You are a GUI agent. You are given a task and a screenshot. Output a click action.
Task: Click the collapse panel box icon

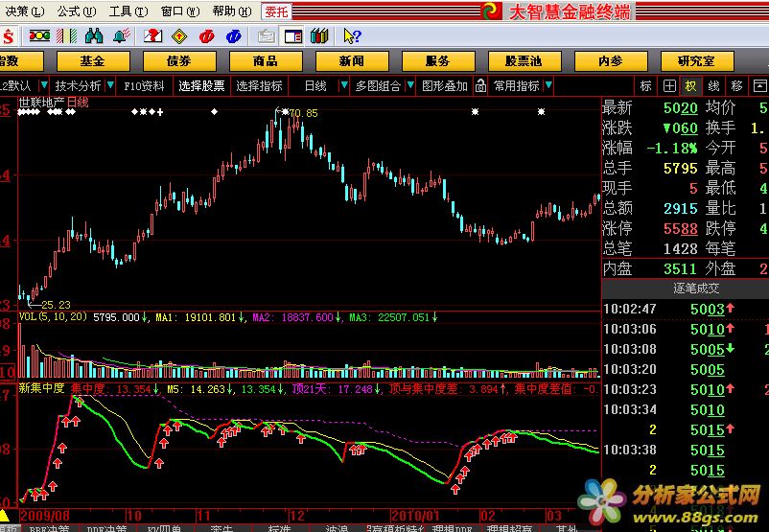click(x=759, y=86)
